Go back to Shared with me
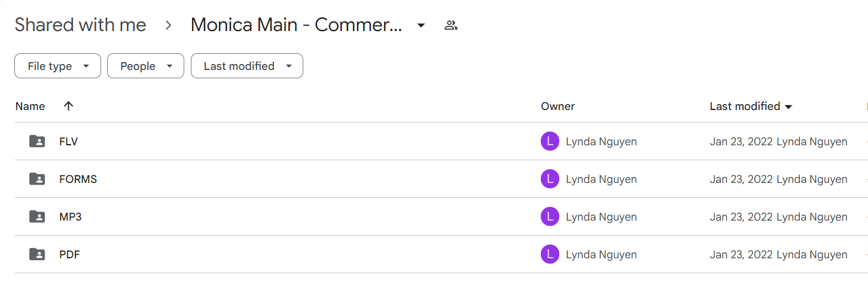The width and height of the screenshot is (868, 281). [80, 25]
